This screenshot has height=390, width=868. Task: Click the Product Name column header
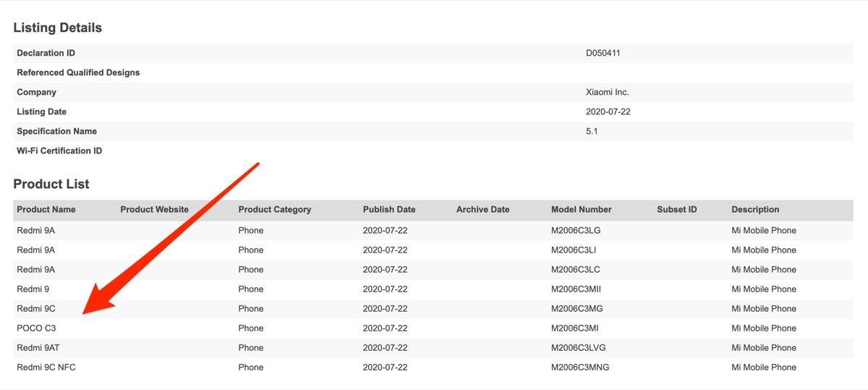(46, 209)
